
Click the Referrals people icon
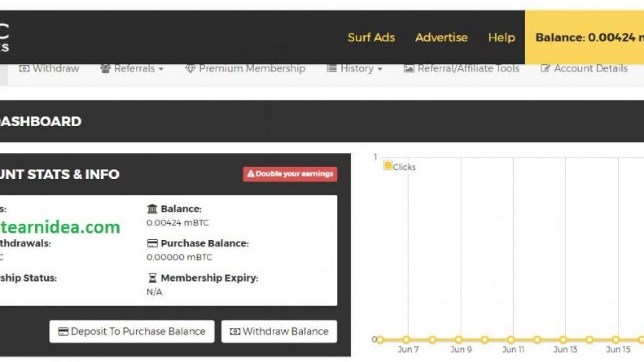pos(105,69)
